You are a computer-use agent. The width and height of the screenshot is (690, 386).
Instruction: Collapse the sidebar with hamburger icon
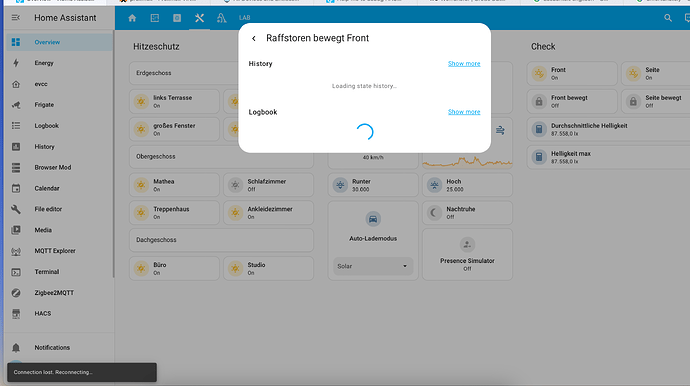click(16, 18)
